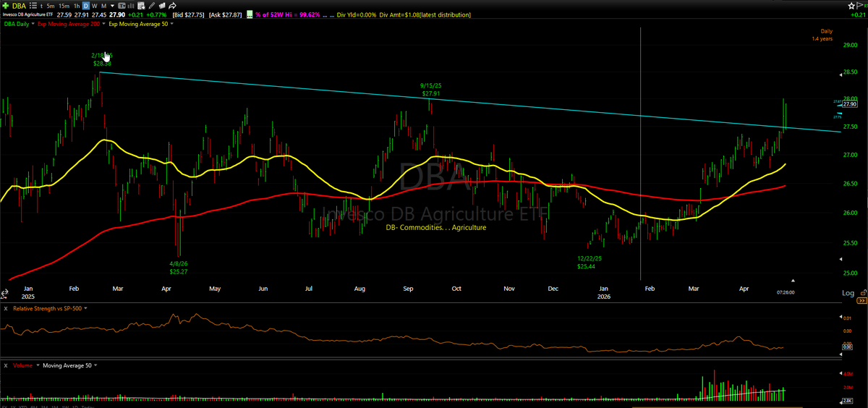Click the 2025 year axis label
Image resolution: width=868 pixels, height=408 pixels.
pos(27,297)
